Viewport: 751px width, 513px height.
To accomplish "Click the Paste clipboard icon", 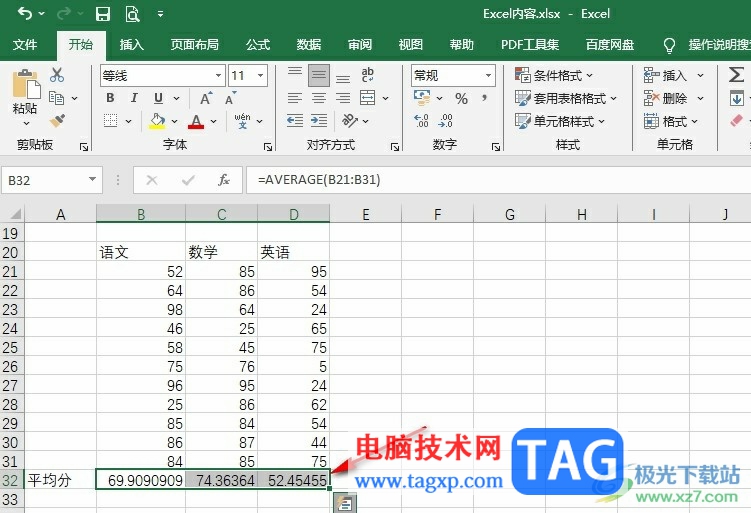I will 26,84.
